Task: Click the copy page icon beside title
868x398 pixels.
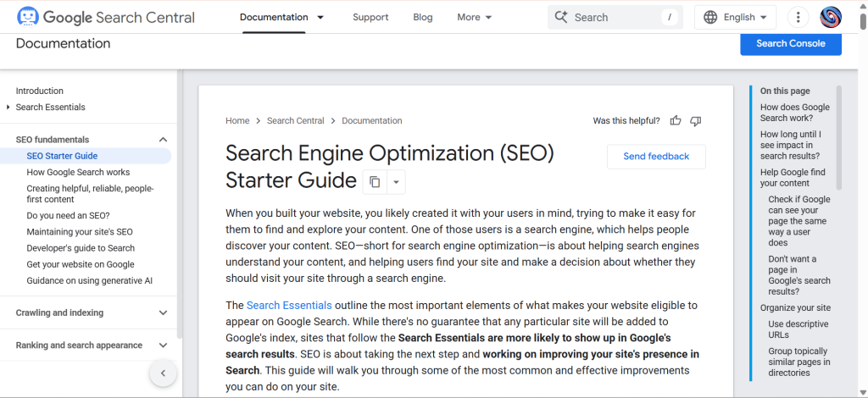Action: point(375,182)
